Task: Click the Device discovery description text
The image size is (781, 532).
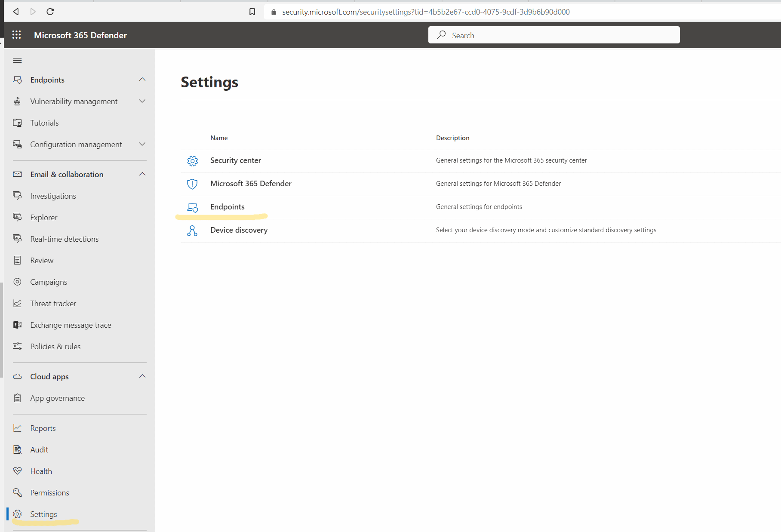Action: 546,230
